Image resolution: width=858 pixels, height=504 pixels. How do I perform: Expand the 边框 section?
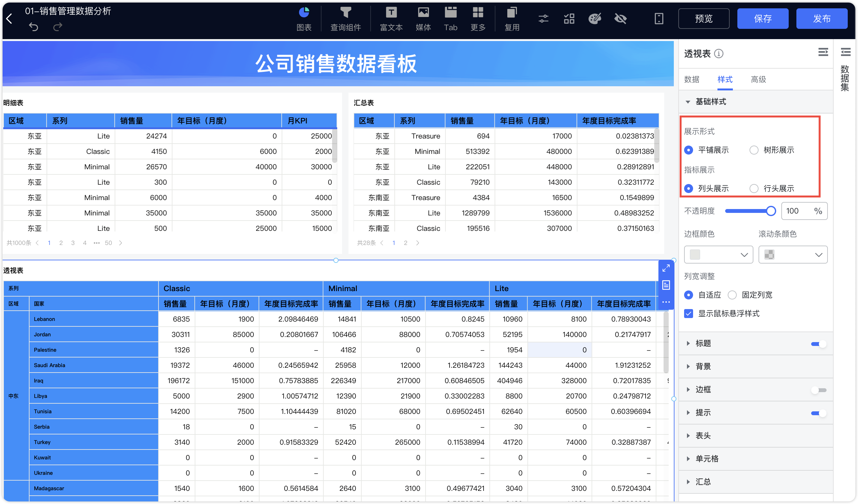point(688,390)
